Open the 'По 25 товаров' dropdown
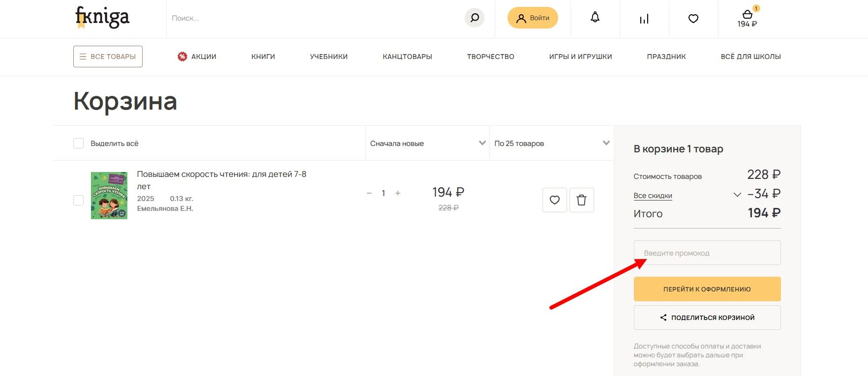 [x=551, y=144]
